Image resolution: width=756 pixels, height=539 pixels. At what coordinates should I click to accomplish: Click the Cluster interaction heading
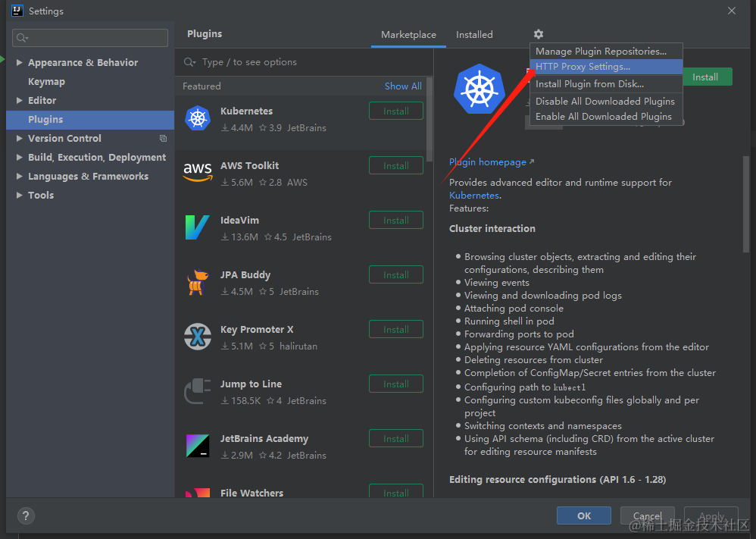(x=492, y=229)
